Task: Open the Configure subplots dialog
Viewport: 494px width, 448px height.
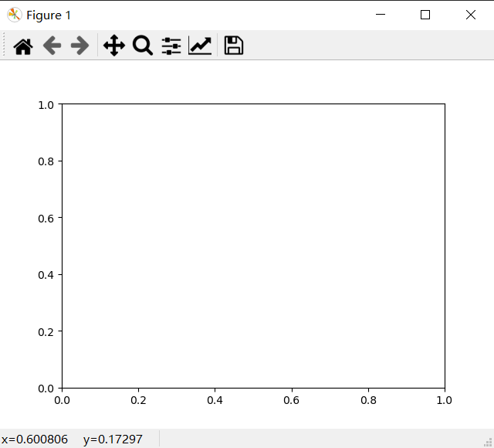Action: click(x=171, y=46)
